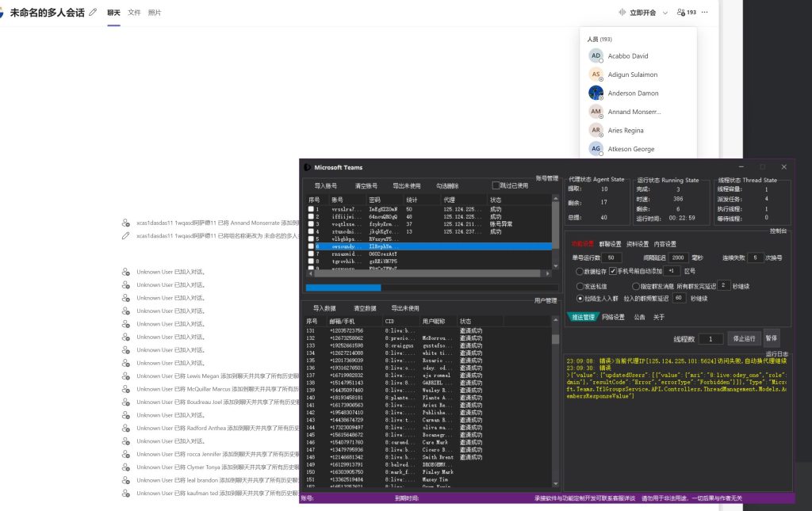
Task: Click Atkeson George's AG avatar
Action: coord(596,148)
